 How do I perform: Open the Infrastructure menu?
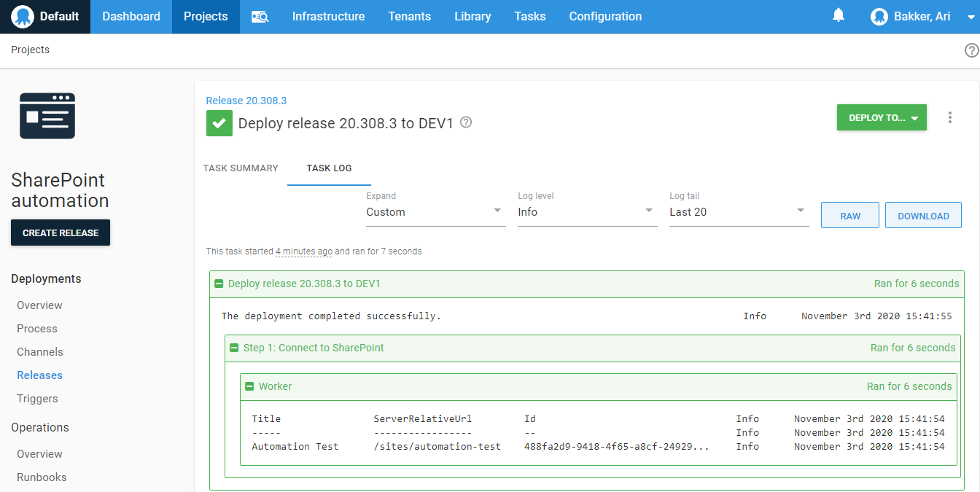[328, 17]
